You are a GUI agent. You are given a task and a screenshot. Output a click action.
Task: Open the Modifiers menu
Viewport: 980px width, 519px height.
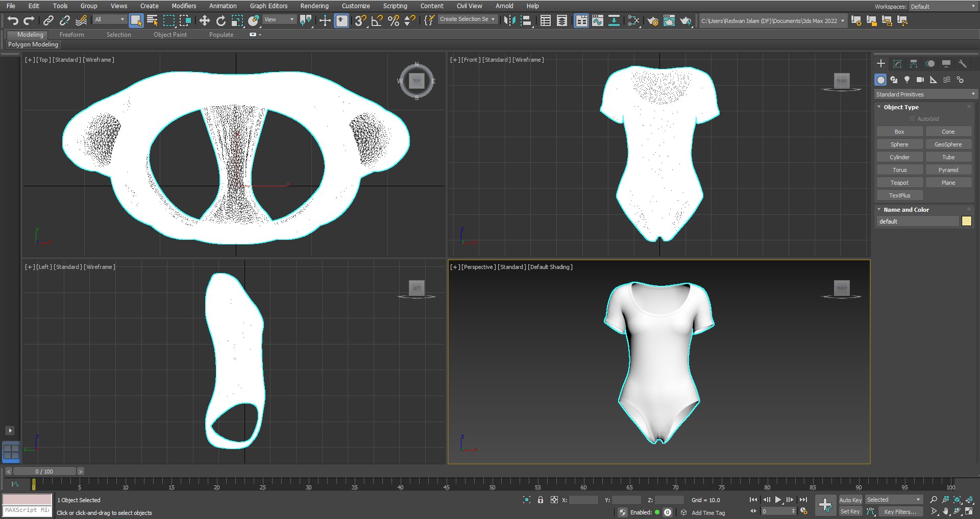(184, 6)
